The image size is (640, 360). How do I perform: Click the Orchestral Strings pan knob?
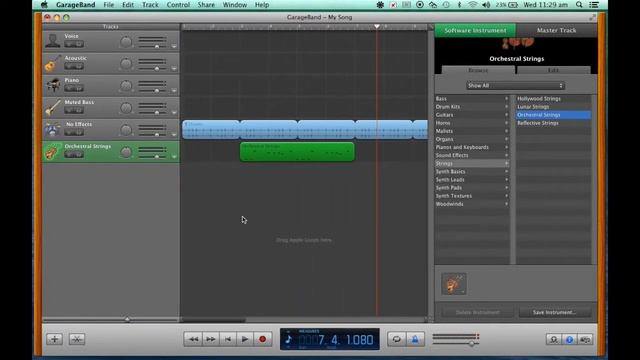(126, 152)
